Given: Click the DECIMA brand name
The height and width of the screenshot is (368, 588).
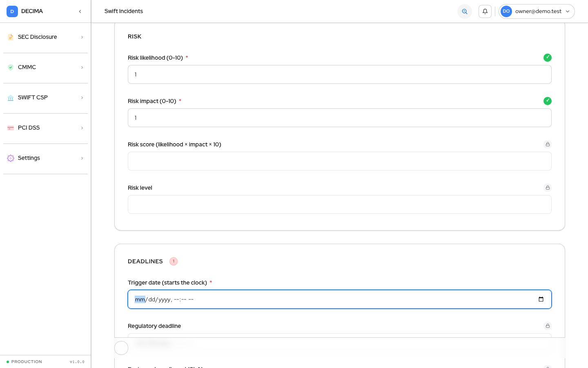Looking at the screenshot, I should tap(32, 11).
